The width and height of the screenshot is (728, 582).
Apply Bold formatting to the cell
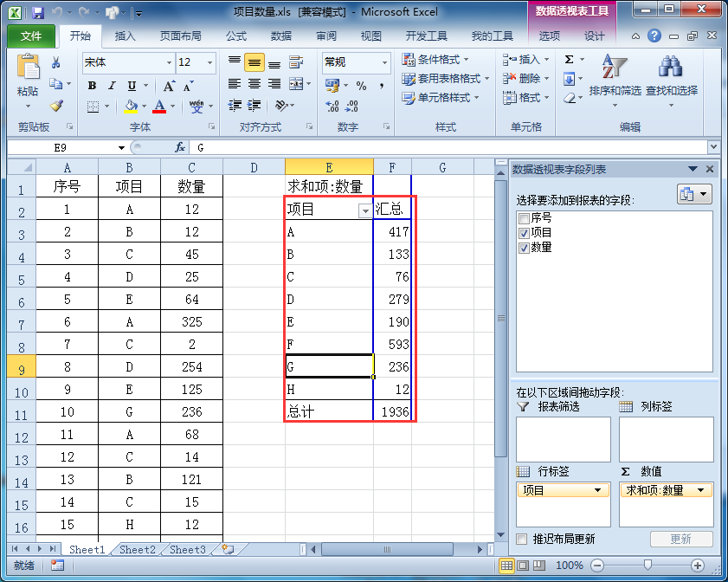tap(93, 86)
